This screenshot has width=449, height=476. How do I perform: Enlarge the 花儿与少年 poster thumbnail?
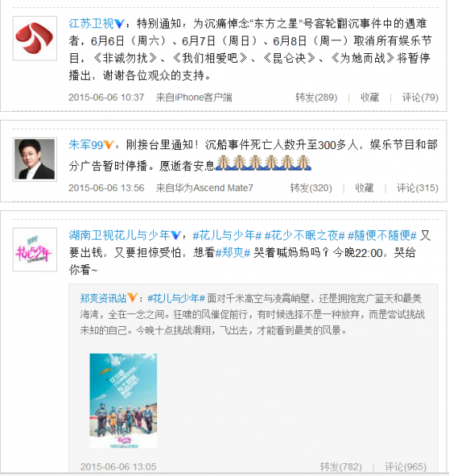[x=123, y=401]
